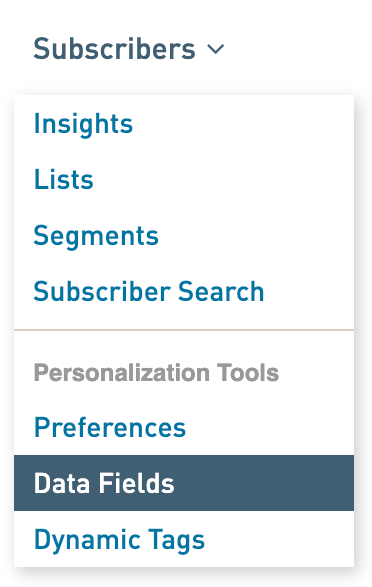
Task: Click the Data Fields entry
Action: [x=184, y=483]
